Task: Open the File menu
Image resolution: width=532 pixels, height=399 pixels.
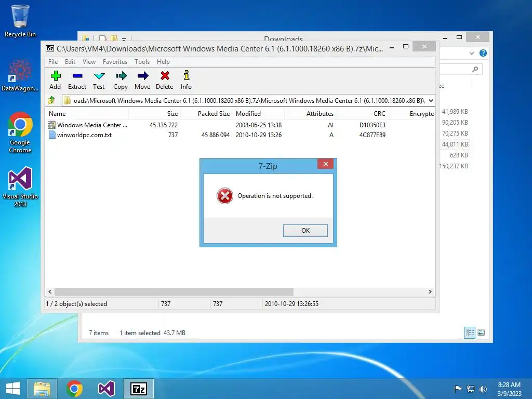Action: (x=53, y=62)
